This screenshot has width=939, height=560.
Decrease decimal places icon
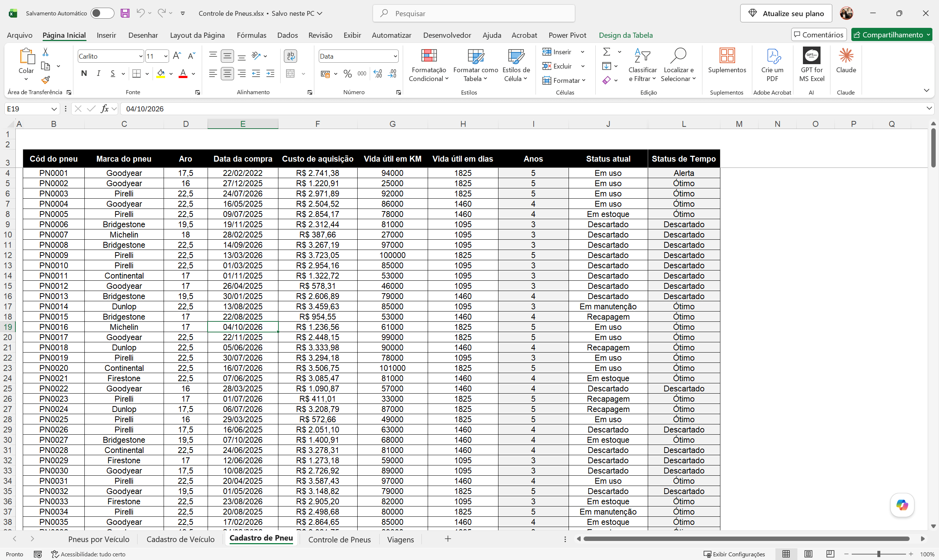pos(392,74)
